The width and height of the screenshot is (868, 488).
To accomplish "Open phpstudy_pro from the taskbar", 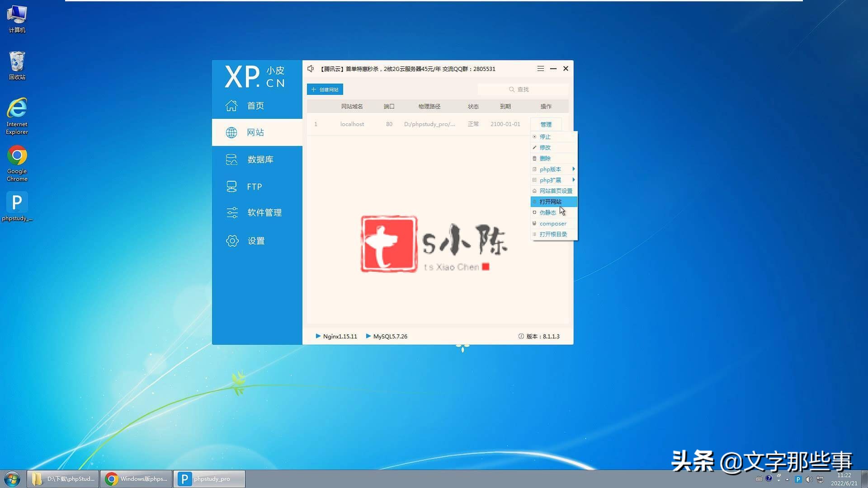I will (209, 479).
